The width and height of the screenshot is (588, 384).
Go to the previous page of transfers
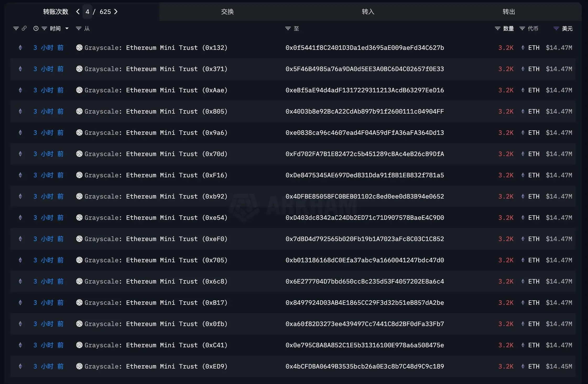tap(78, 12)
